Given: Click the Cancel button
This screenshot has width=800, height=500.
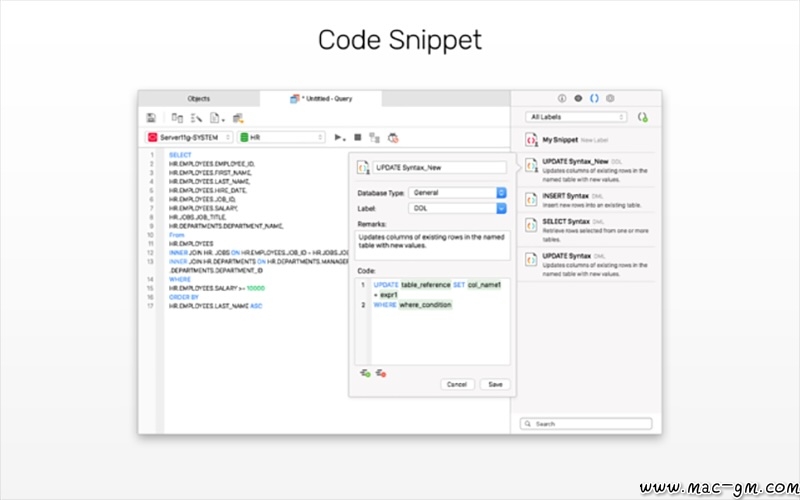Looking at the screenshot, I should pos(456,384).
